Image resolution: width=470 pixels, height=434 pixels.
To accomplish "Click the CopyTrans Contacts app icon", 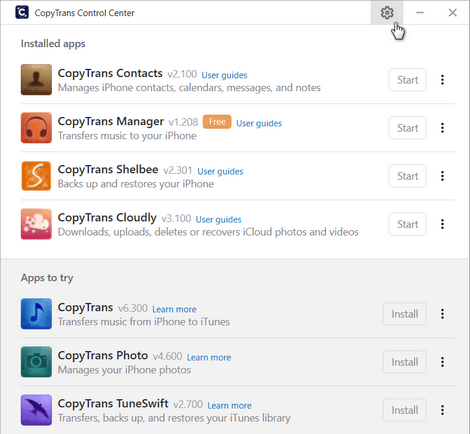I will pyautogui.click(x=36, y=80).
